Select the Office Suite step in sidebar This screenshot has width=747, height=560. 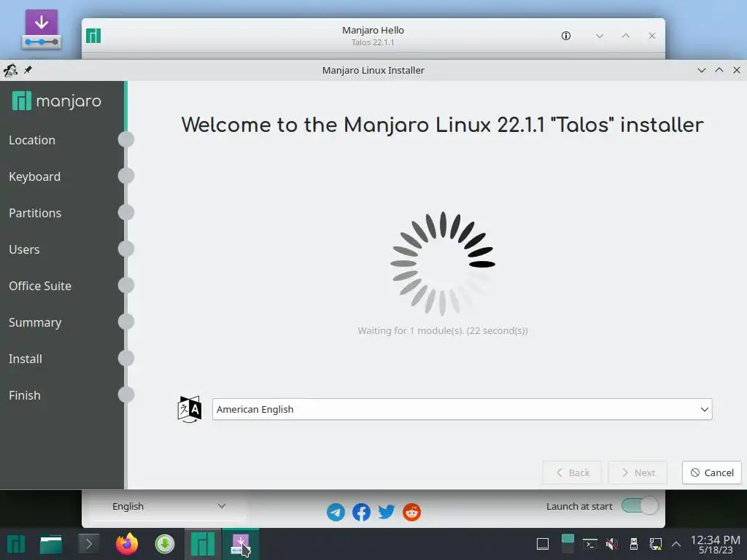(x=40, y=286)
